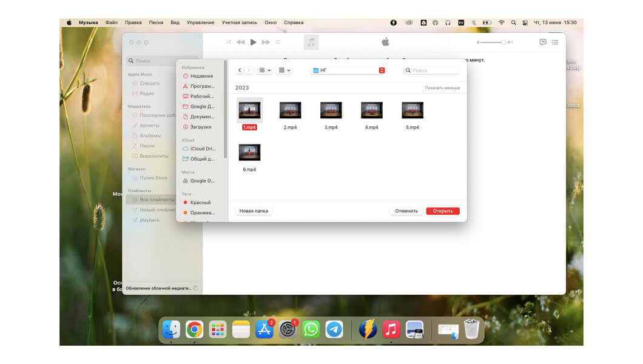Viewport: 643px width, 364px height.
Task: Go forward in the file dialog
Action: point(249,70)
